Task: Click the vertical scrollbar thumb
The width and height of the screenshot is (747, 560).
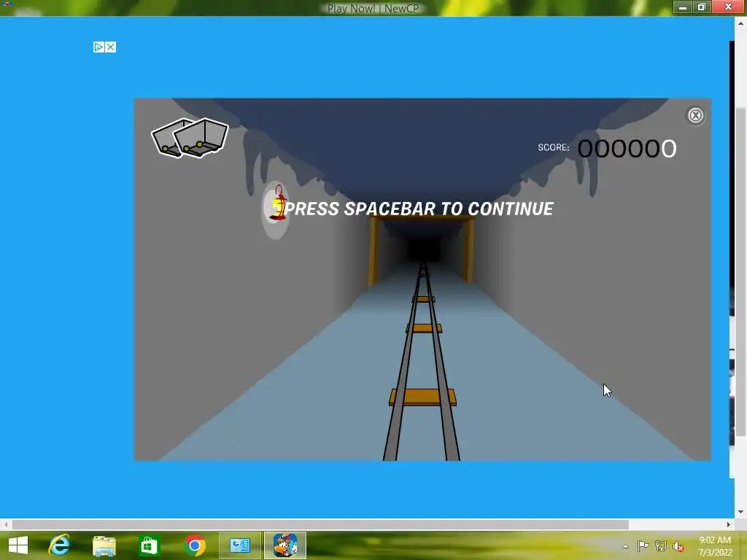Action: pos(741,271)
